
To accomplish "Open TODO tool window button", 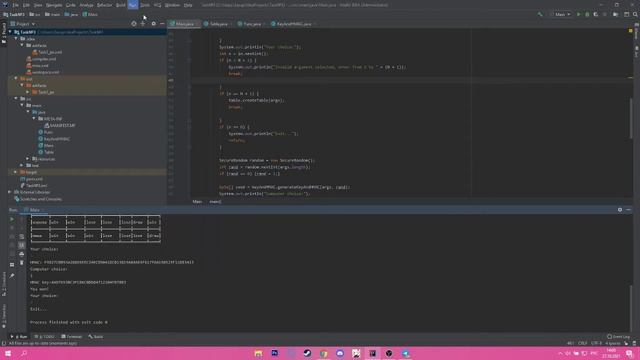I will pyautogui.click(x=44, y=337).
